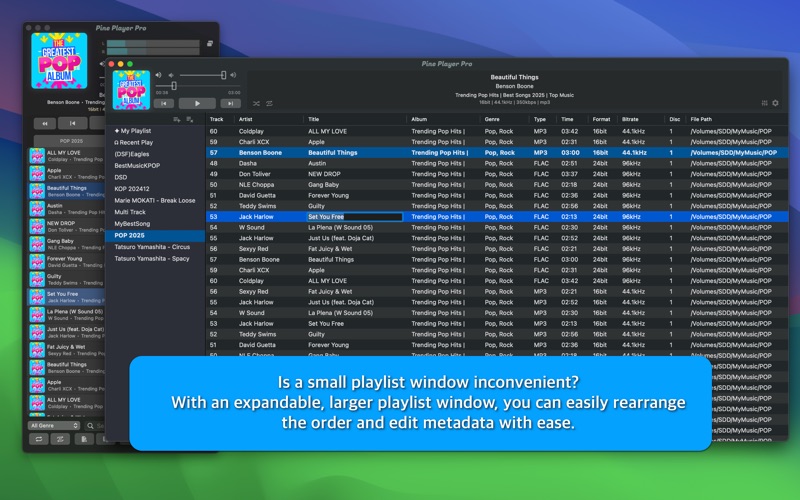Toggle the second bottom button in the small window
Viewport: 800px width, 500px height.
(60, 439)
